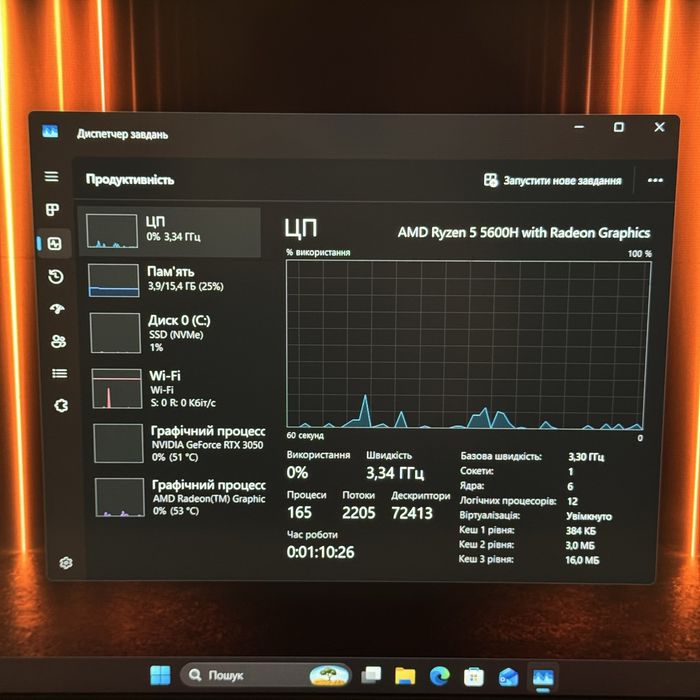700x700 pixels.
Task: Select the AMD Radeon Graphics GPU item
Action: coord(180,497)
